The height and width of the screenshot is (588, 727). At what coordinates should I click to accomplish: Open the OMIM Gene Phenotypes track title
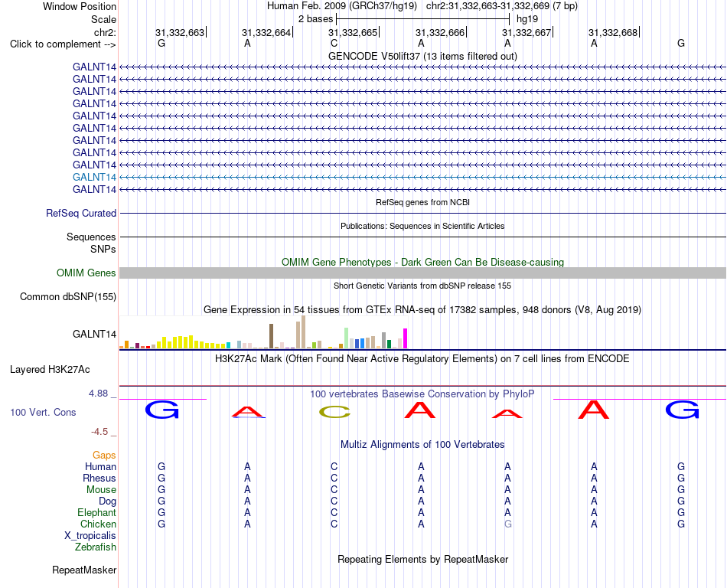point(422,262)
